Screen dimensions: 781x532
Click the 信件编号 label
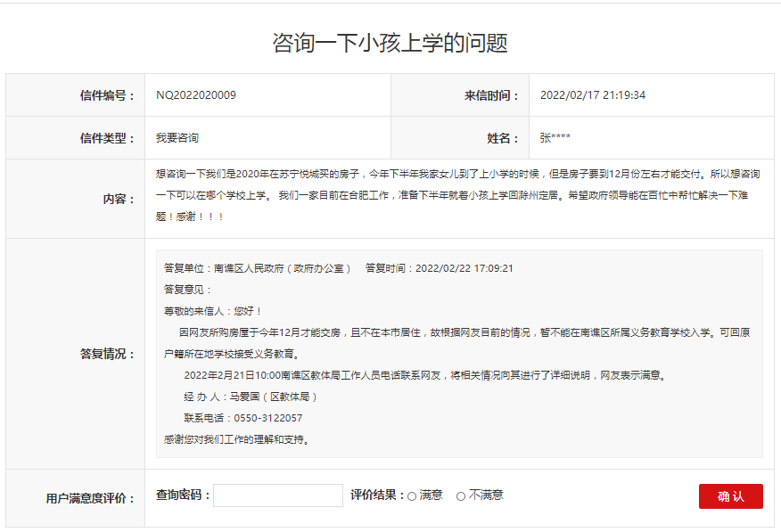[107, 95]
